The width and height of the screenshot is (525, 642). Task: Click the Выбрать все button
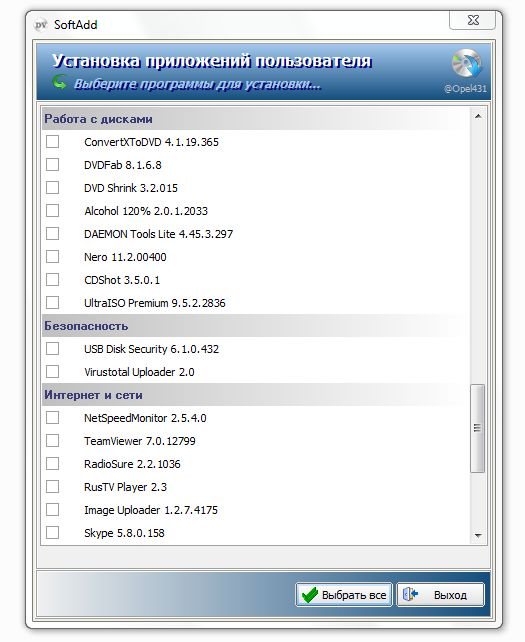click(344, 595)
